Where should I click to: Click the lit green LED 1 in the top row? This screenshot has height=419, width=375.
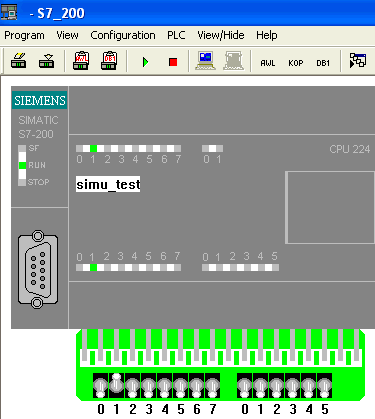pyautogui.click(x=93, y=148)
